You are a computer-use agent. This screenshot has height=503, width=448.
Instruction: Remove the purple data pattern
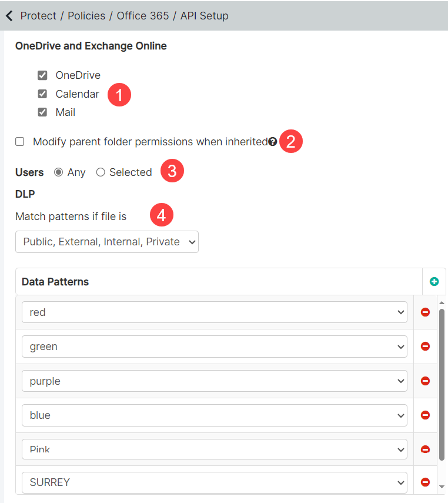(425, 381)
